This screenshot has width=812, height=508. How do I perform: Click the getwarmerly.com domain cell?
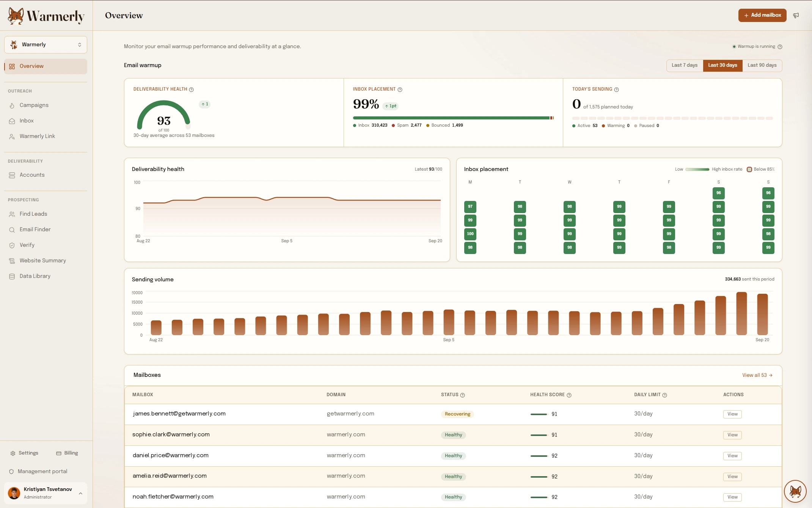(x=350, y=414)
